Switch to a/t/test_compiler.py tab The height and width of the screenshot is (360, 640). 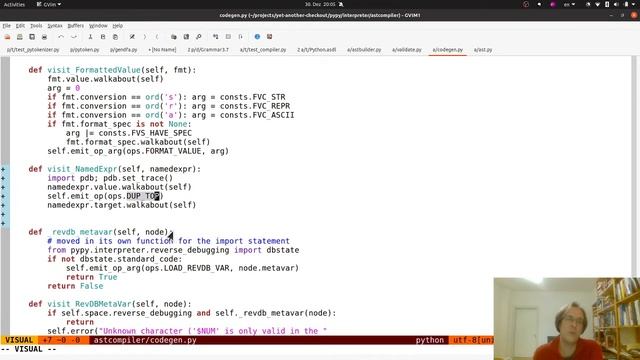click(263, 50)
